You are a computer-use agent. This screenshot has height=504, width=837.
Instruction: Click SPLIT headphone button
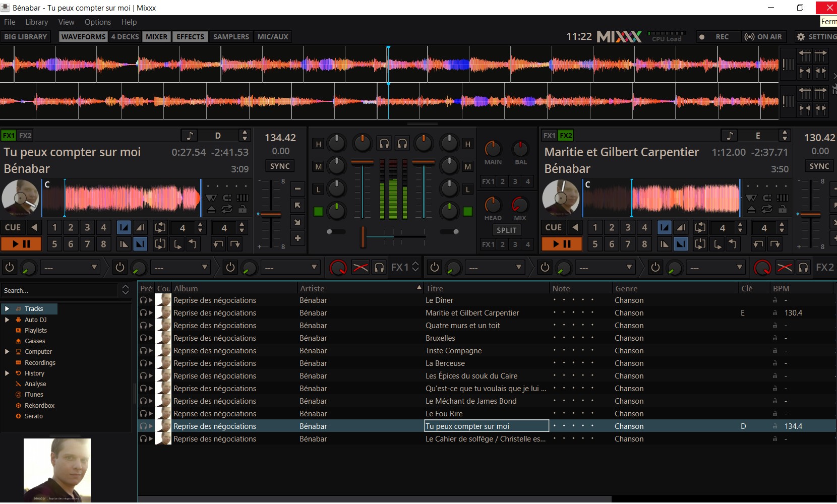coord(506,230)
